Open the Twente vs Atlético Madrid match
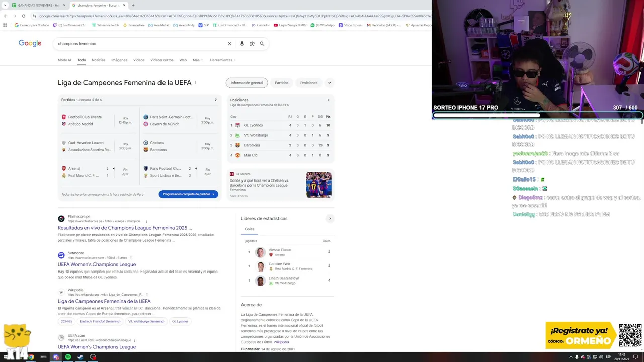This screenshot has width=644, height=362. click(99, 120)
